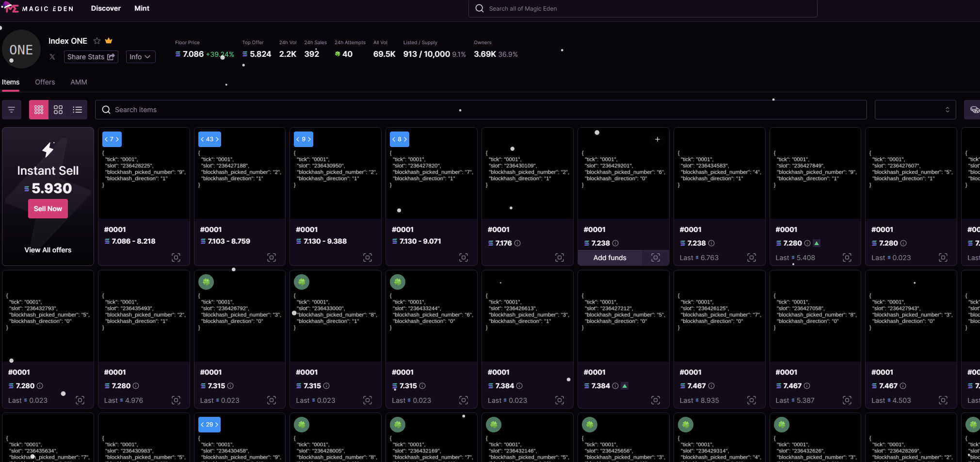Open quick view on 7.130 - 9.388 card
Image resolution: width=980 pixels, height=462 pixels.
click(368, 258)
